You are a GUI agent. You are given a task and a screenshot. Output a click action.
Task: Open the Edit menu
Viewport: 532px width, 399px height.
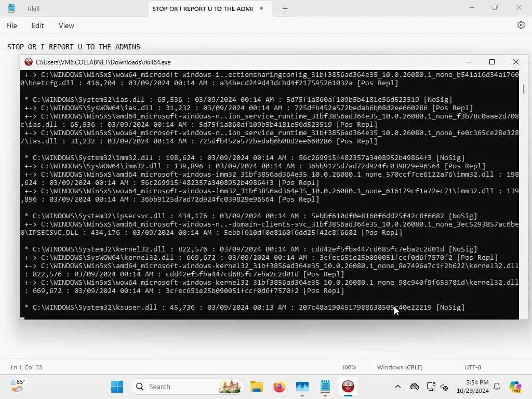click(37, 25)
